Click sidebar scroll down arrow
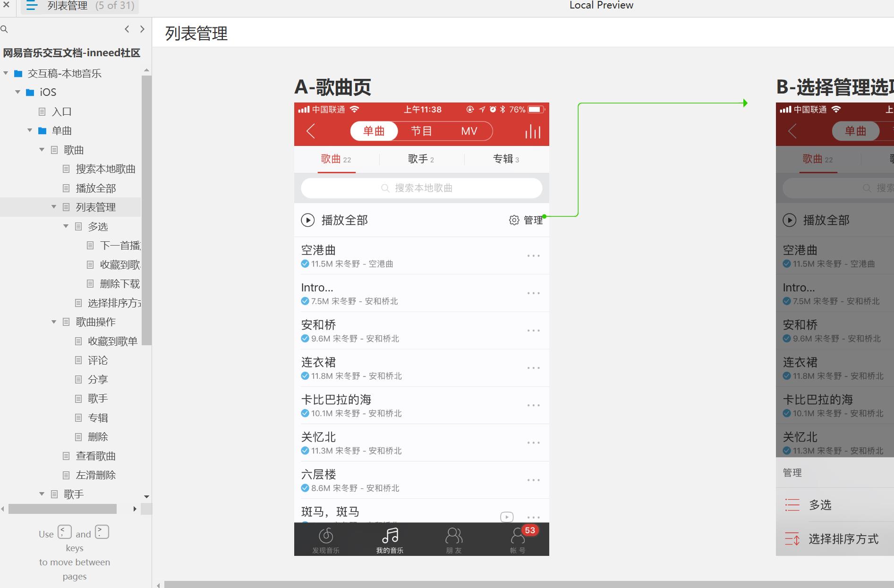The width and height of the screenshot is (894, 588). (147, 497)
